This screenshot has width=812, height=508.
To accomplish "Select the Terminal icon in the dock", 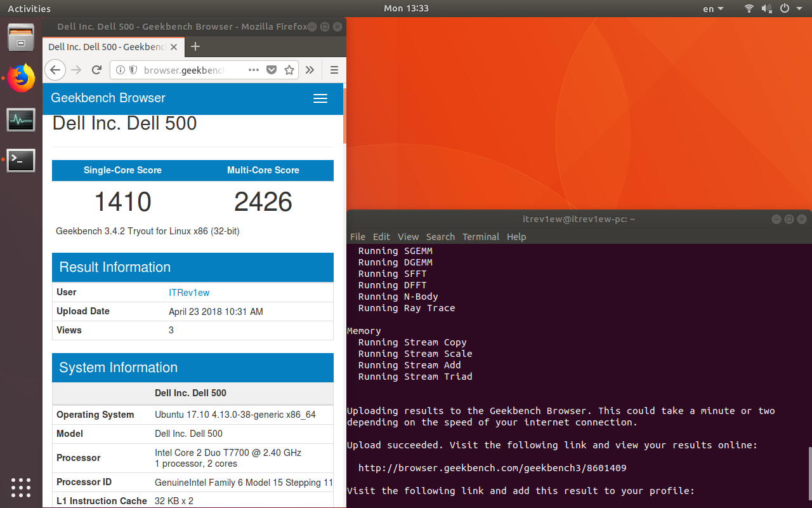I will [x=21, y=161].
